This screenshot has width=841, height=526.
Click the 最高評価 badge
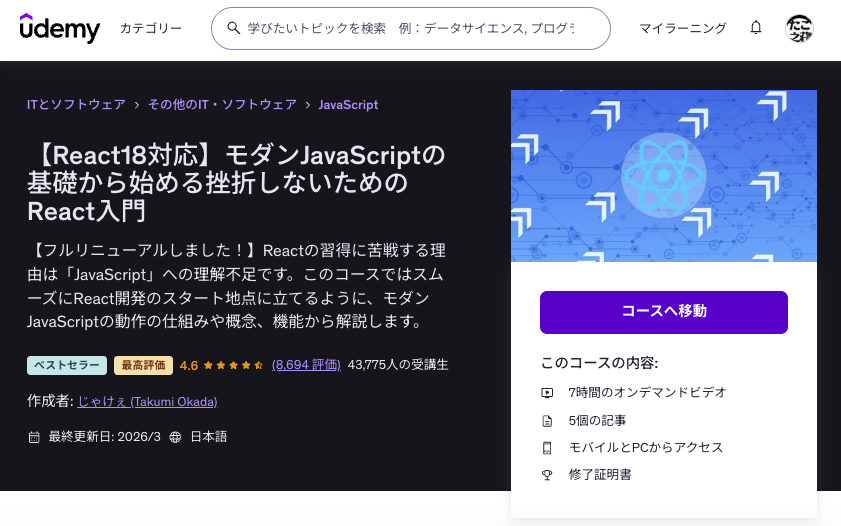143,365
